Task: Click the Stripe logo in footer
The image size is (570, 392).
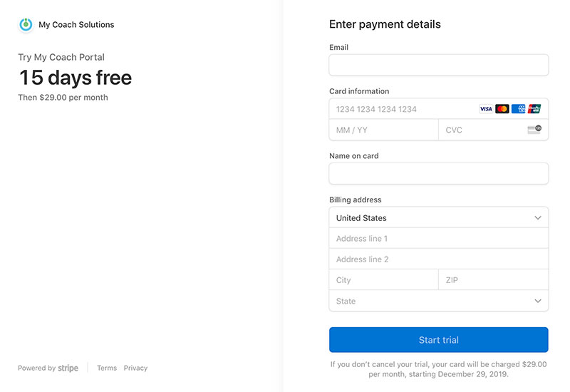Action: pos(68,368)
